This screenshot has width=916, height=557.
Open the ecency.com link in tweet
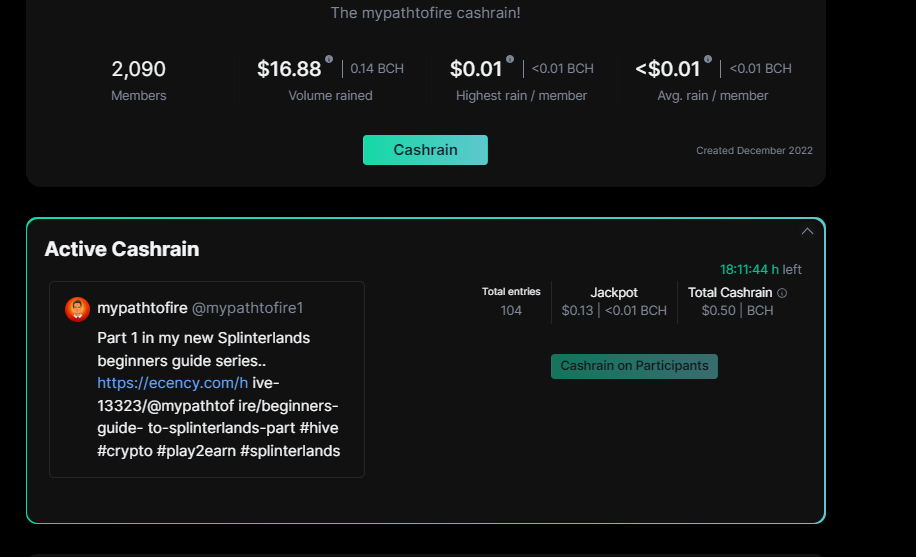(172, 383)
